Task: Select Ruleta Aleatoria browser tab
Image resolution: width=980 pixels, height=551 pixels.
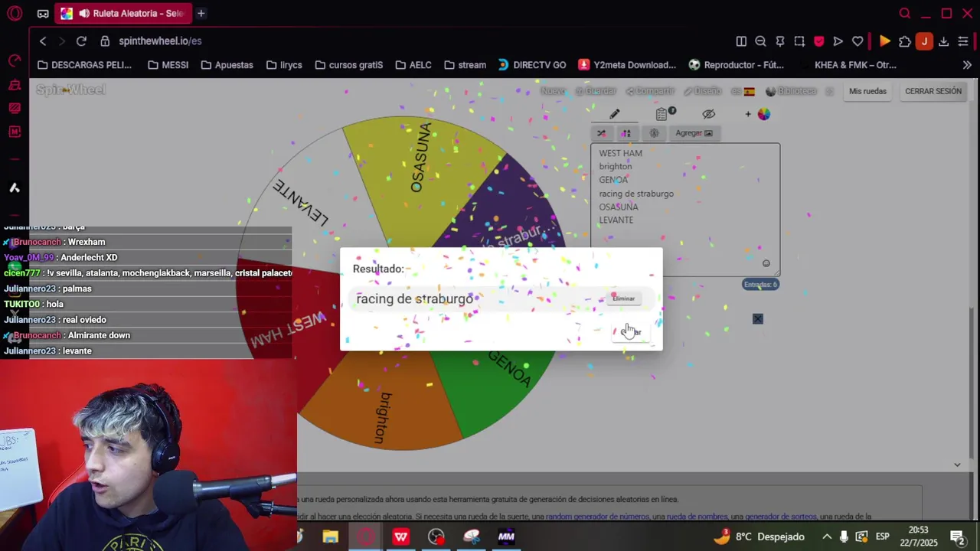Action: (x=123, y=13)
